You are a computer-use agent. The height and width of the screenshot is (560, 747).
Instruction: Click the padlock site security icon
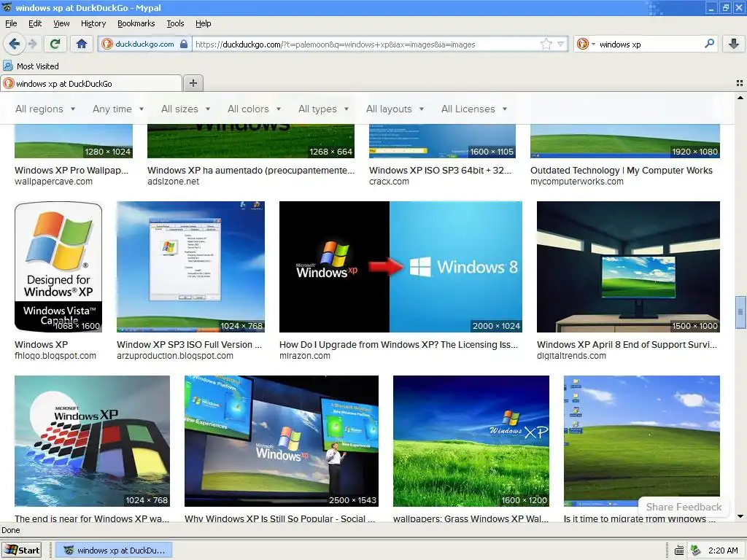(x=184, y=44)
